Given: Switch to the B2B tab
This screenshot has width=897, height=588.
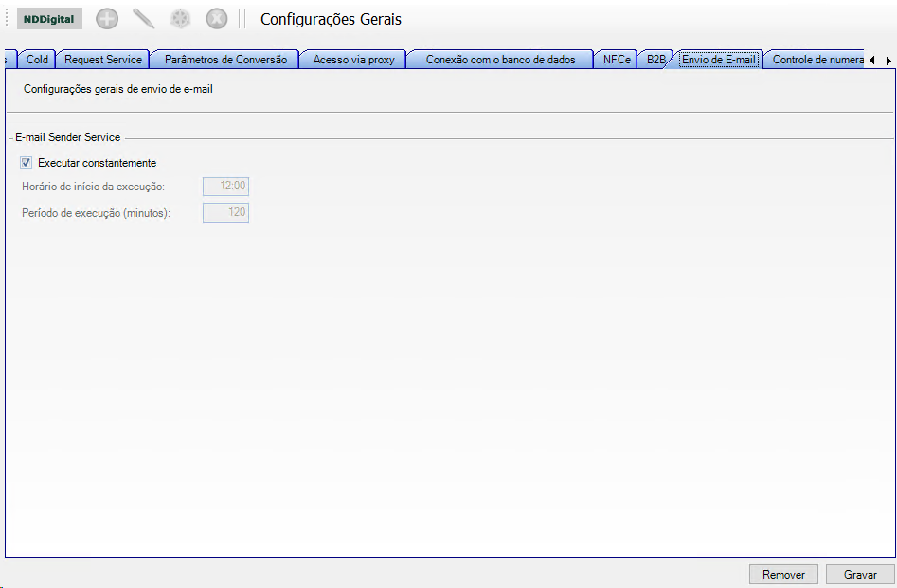Looking at the screenshot, I should tap(655, 60).
